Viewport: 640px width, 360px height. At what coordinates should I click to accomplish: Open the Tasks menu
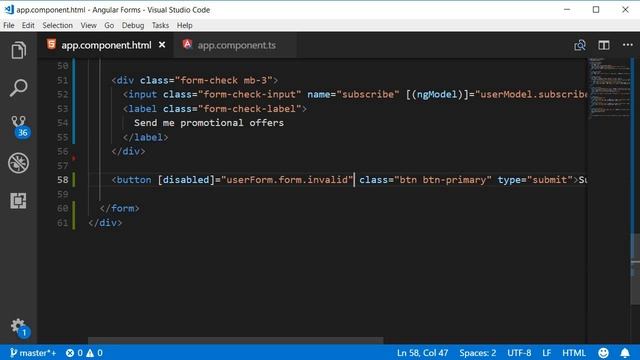click(160, 25)
